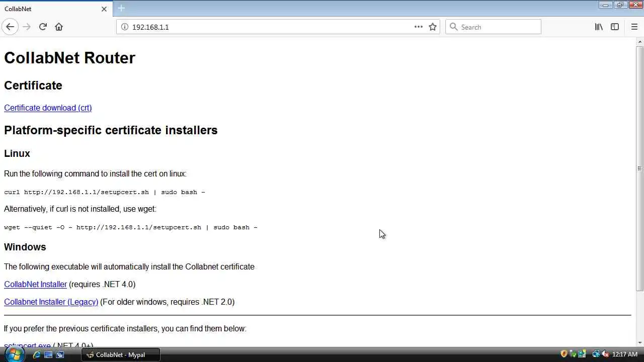
Task: Download the CollabNet Installer
Action: 35,284
